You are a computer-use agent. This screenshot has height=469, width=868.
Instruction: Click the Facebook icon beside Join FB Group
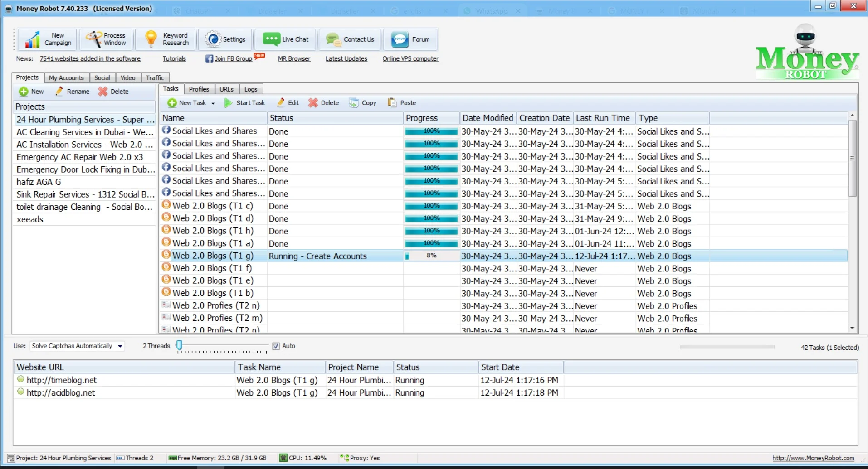click(x=209, y=58)
